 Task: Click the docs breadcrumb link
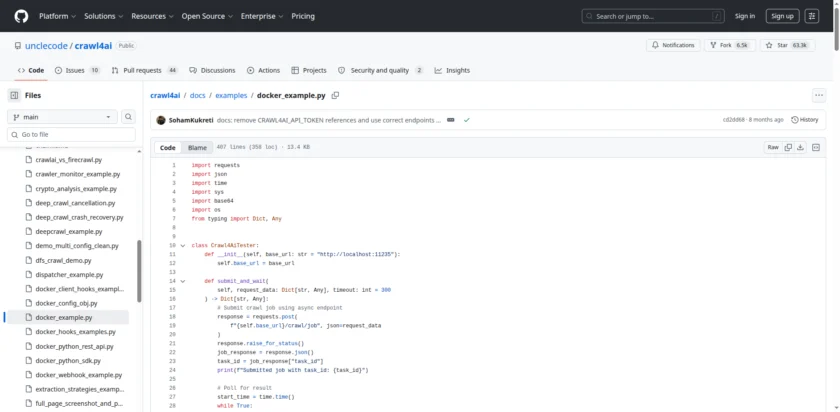(x=198, y=95)
